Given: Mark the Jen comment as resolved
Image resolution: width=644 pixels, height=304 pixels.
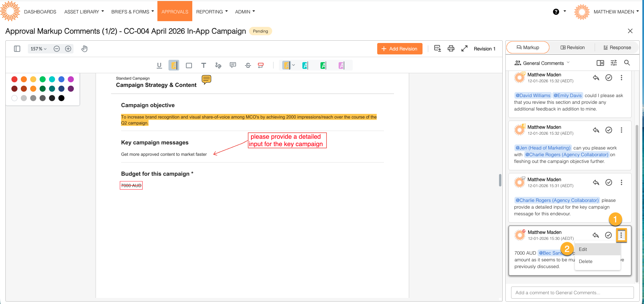Looking at the screenshot, I should coord(609,130).
